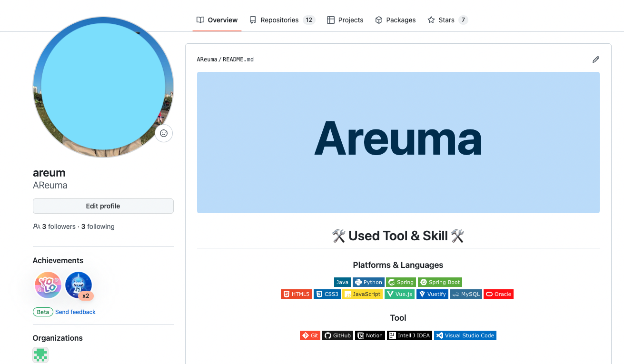
Task: Click the Pull Shark x2 achievement badge
Action: tap(79, 285)
